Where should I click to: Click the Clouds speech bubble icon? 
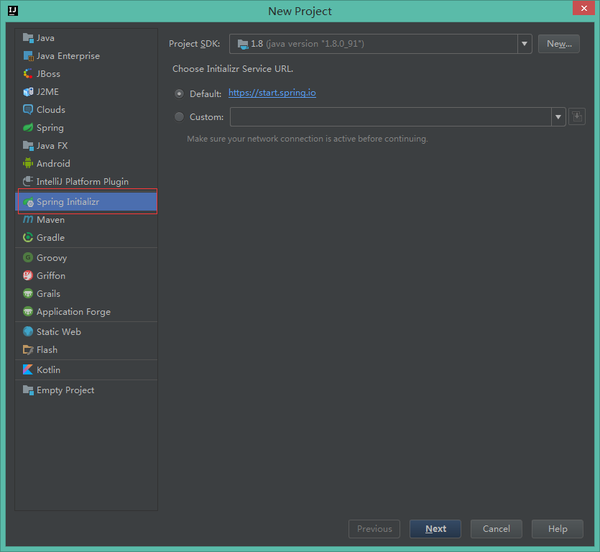28,109
